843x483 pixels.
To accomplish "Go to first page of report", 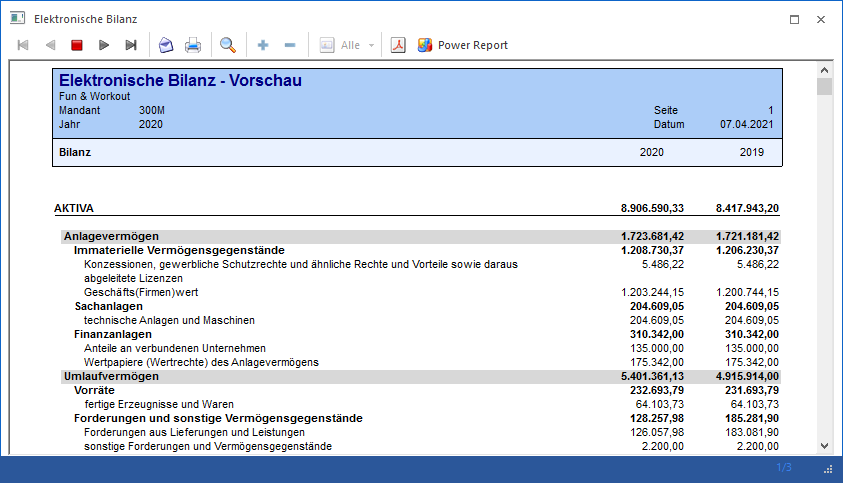I will tap(23, 45).
